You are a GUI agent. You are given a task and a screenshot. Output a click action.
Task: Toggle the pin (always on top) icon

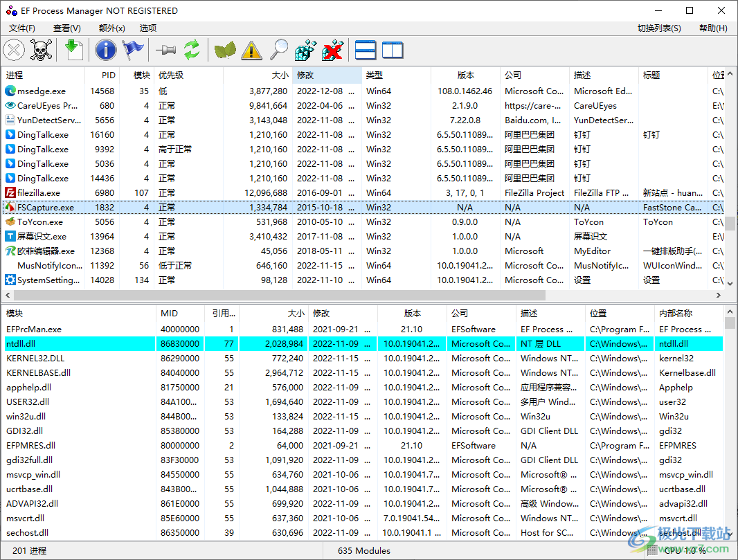[165, 50]
